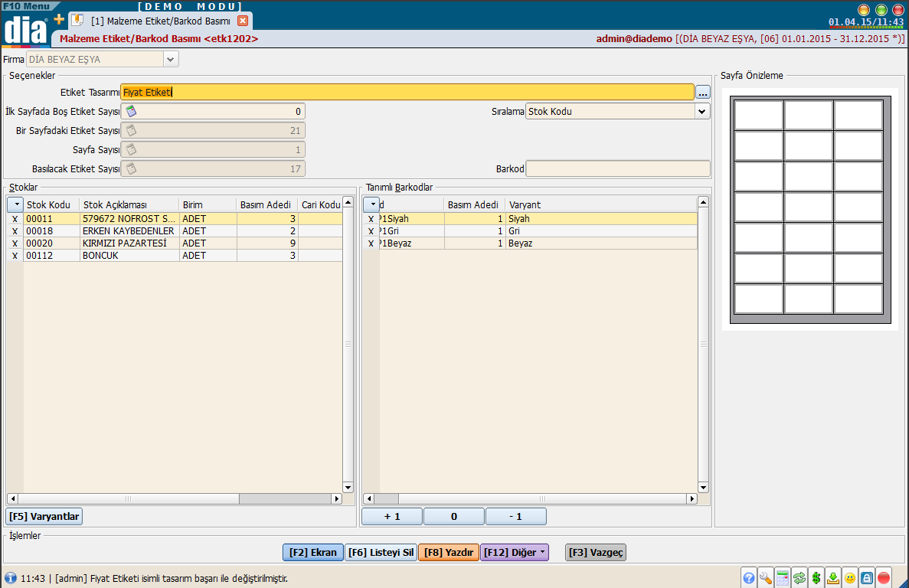Click the [F2] Ekran button
The height and width of the screenshot is (588, 909).
click(x=313, y=552)
